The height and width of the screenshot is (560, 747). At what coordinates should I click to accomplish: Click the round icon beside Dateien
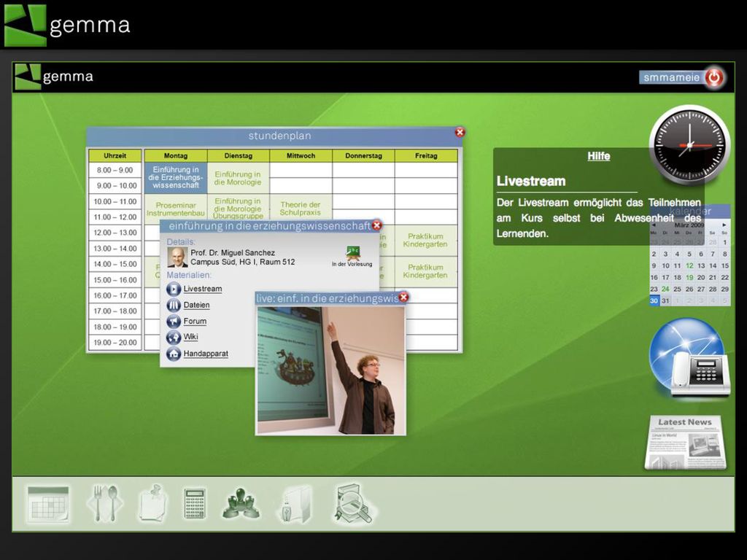174,306
